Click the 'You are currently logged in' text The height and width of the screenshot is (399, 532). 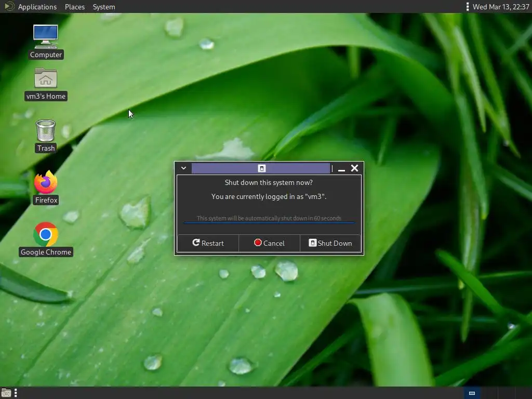point(269,196)
